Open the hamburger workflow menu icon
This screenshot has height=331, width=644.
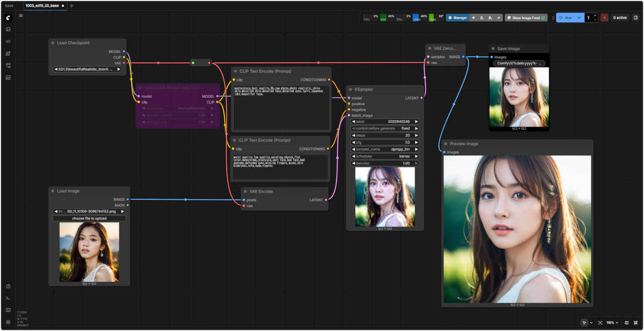click(21, 16)
